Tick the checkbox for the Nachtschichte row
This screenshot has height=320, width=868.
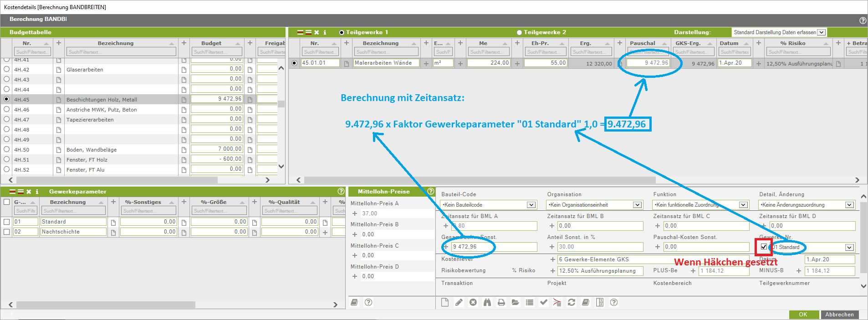point(7,232)
